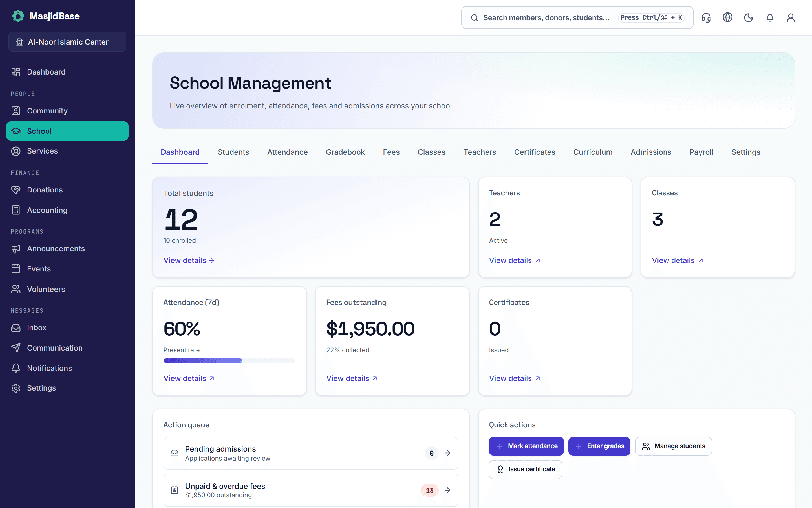Switch to the Students tab
The height and width of the screenshot is (508, 812).
[x=233, y=152]
